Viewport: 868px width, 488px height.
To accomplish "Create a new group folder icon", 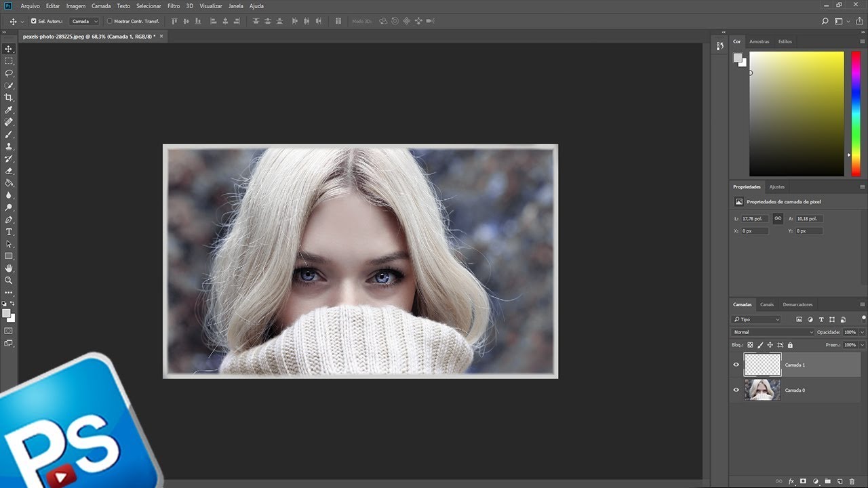I will pos(827,481).
